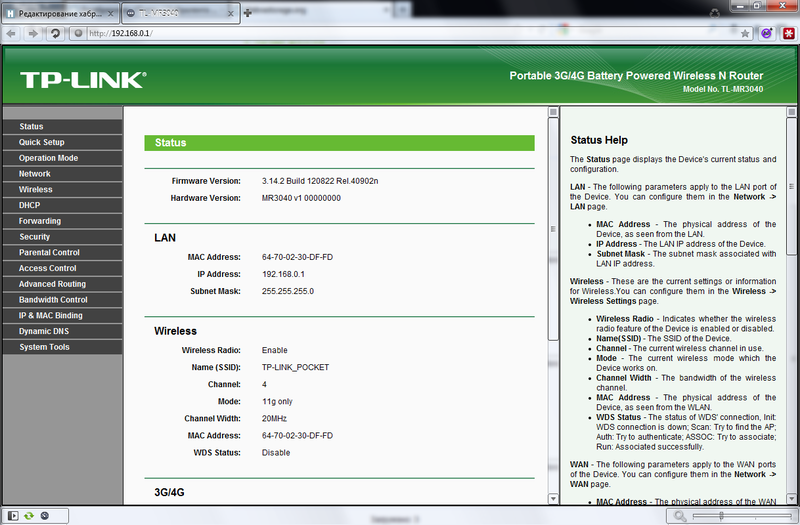Select Operation Mode in sidebar
800x525 pixels.
pos(62,158)
